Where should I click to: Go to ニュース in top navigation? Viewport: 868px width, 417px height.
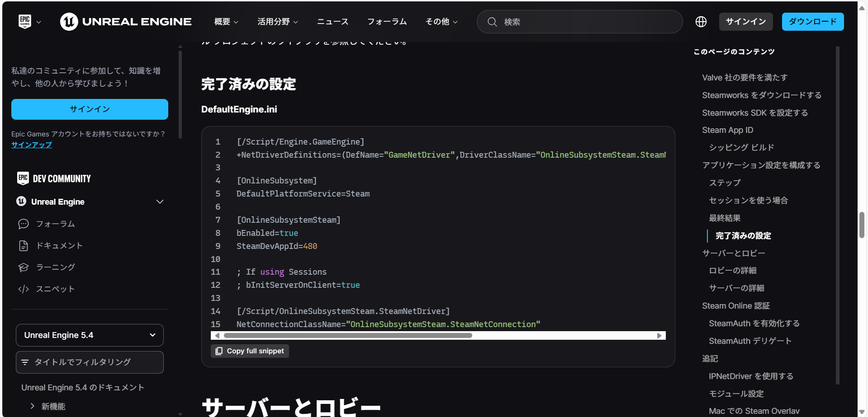332,22
